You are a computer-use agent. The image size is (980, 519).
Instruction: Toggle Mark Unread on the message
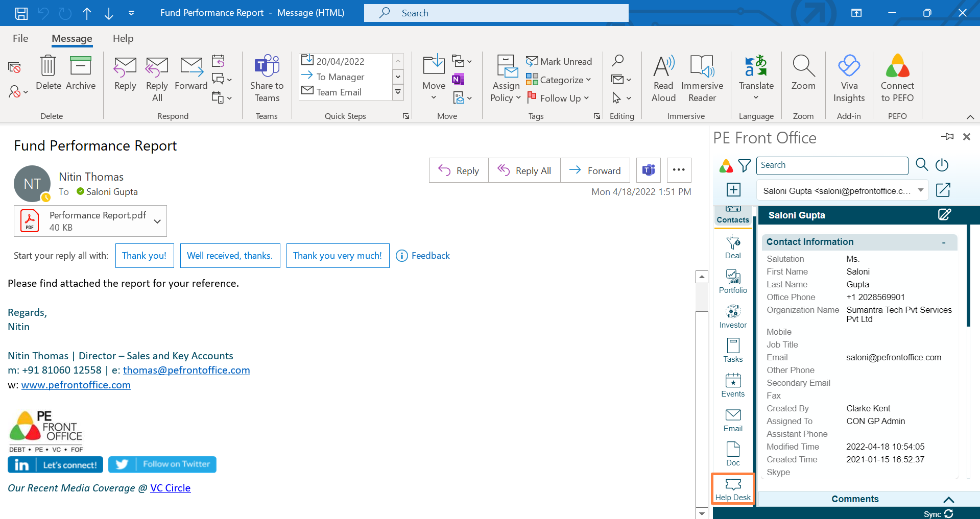coord(559,61)
